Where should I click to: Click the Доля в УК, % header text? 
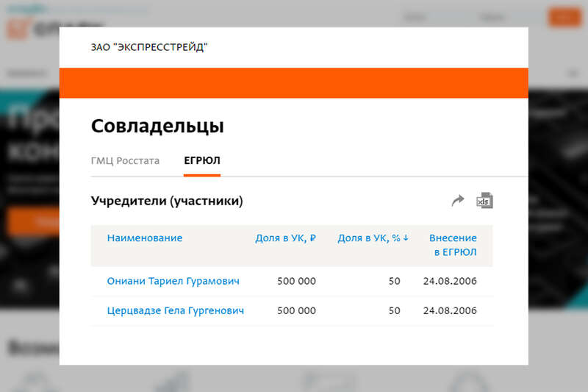click(368, 238)
